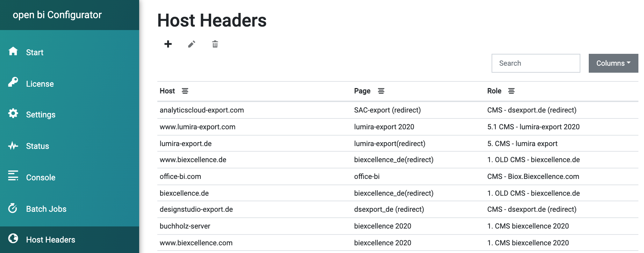
Task: Click the 5.1 CMS - lumira-export 2020 role
Action: [x=534, y=127]
